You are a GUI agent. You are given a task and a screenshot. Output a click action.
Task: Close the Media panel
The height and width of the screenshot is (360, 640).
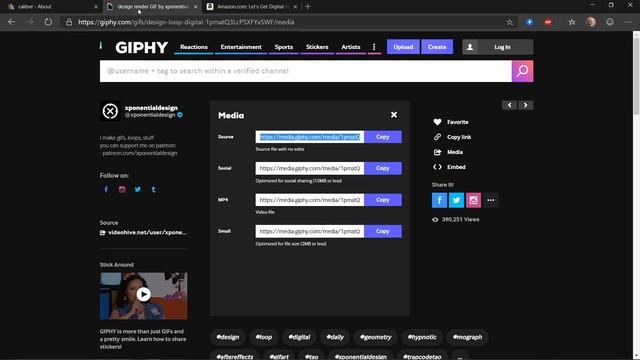pyautogui.click(x=394, y=115)
